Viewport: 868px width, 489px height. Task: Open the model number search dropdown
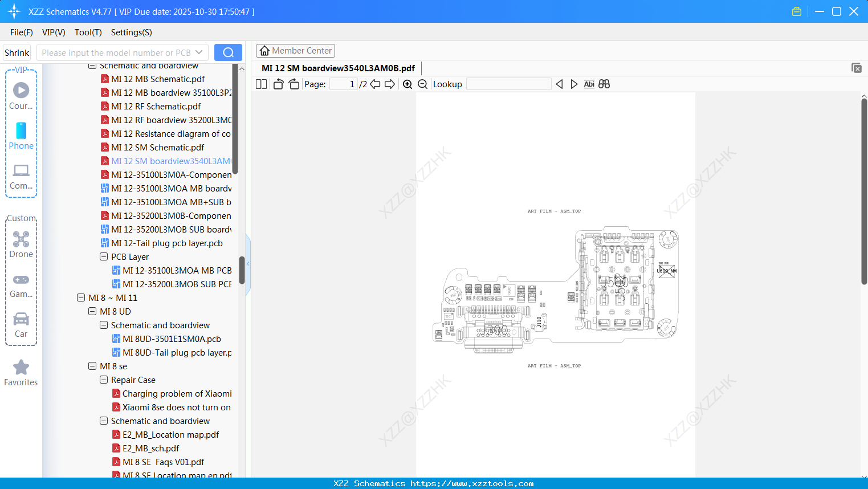click(199, 52)
